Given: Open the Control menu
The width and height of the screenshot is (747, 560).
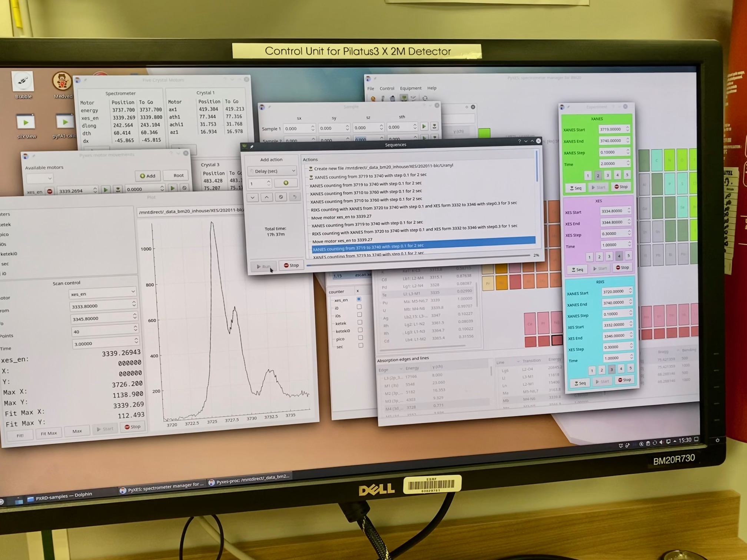Looking at the screenshot, I should tap(386, 89).
